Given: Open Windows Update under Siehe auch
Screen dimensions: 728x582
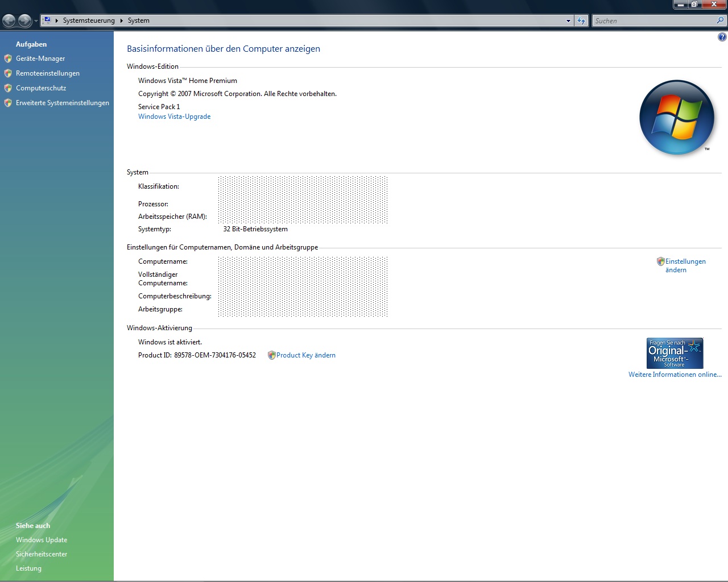Looking at the screenshot, I should [x=42, y=540].
